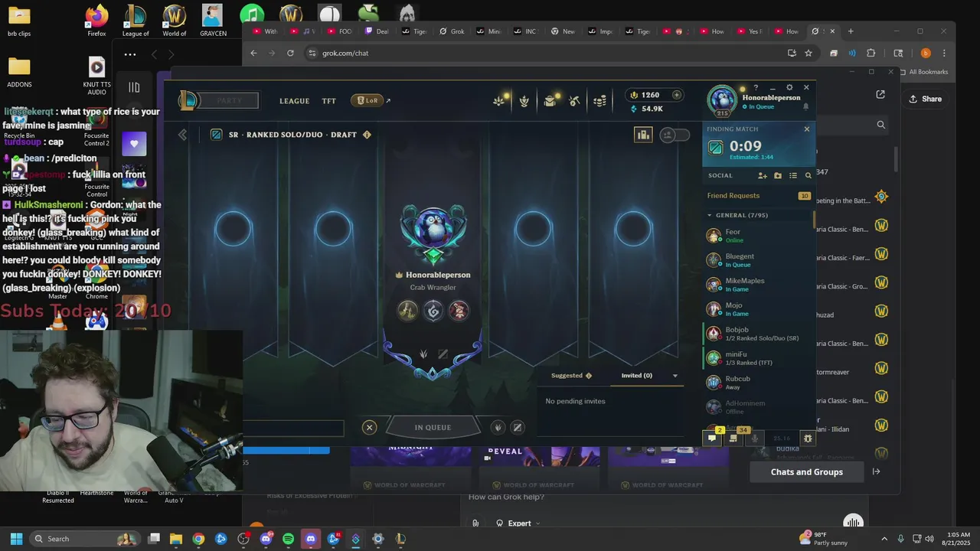Open the browser extensions puzzle icon
The image size is (980, 551).
(871, 53)
